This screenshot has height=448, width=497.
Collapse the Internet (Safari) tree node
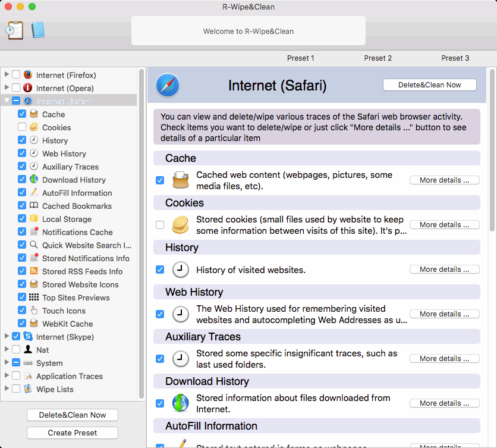7,101
